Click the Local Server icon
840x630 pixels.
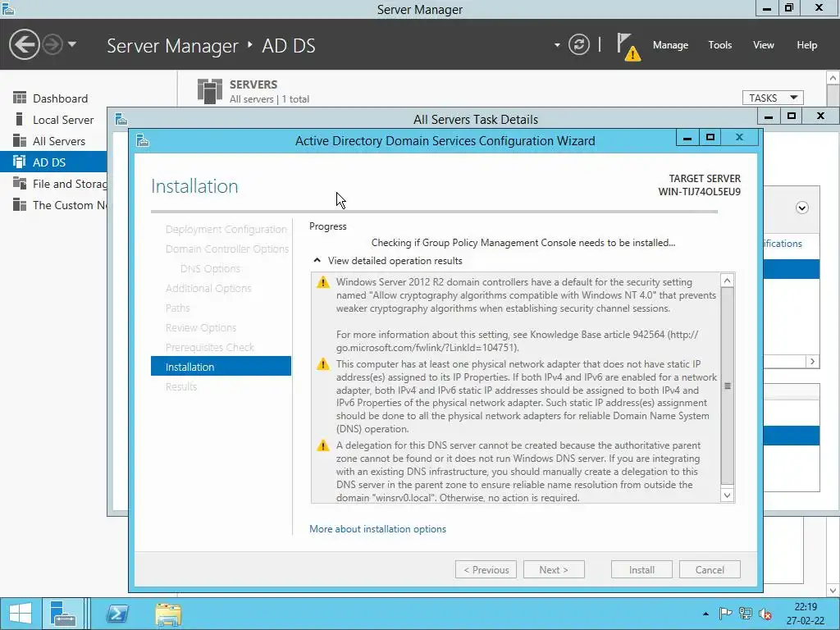[20, 120]
